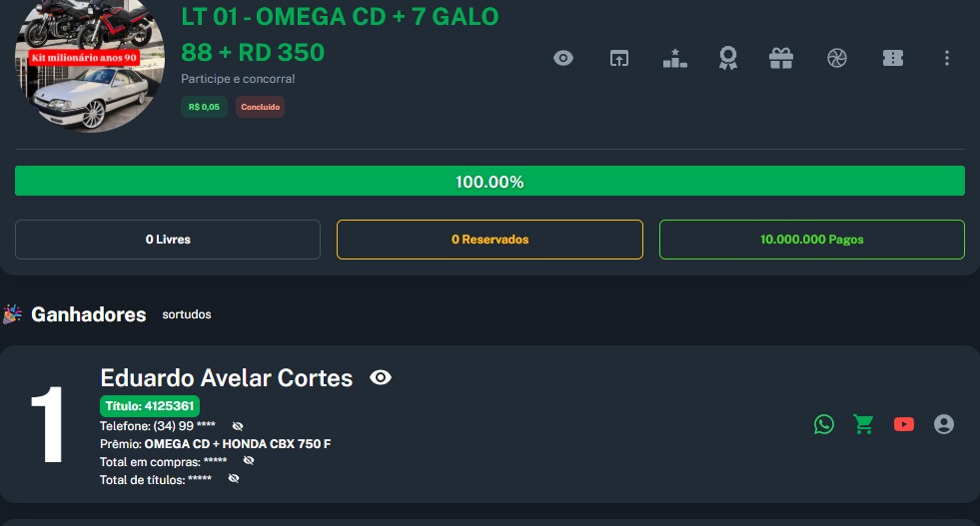The height and width of the screenshot is (526, 980).
Task: Select the 0 Reservados filter
Action: (x=490, y=240)
